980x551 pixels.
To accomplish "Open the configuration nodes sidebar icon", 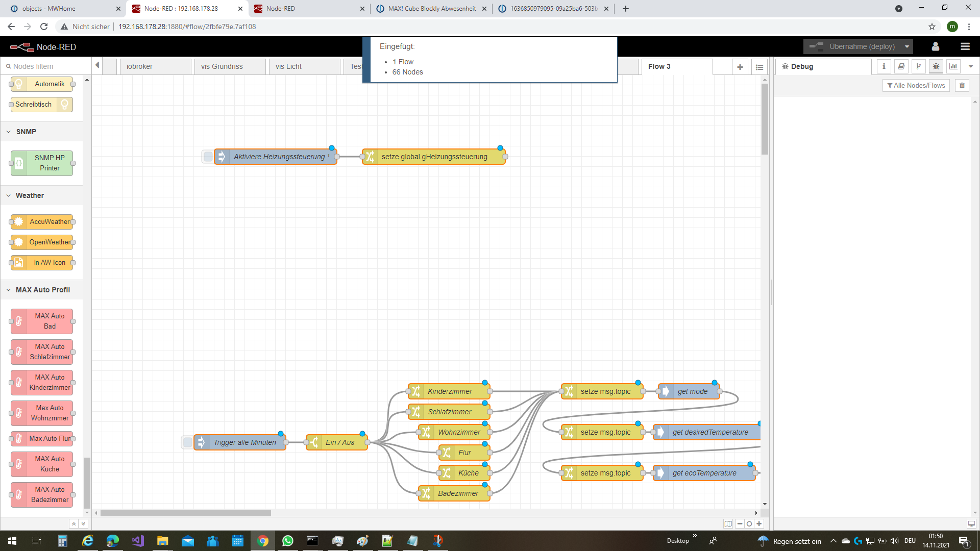I will [x=918, y=66].
